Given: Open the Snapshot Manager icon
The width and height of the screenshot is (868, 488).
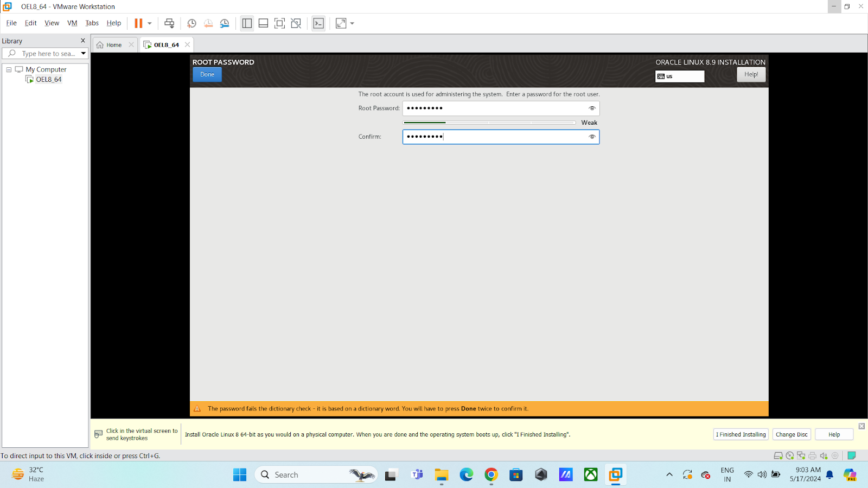Looking at the screenshot, I should 225,23.
